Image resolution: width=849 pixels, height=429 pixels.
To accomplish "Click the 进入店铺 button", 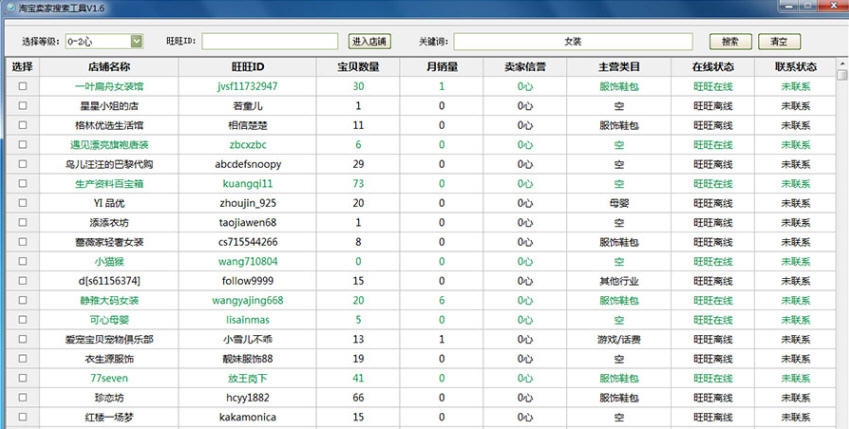I will point(370,41).
